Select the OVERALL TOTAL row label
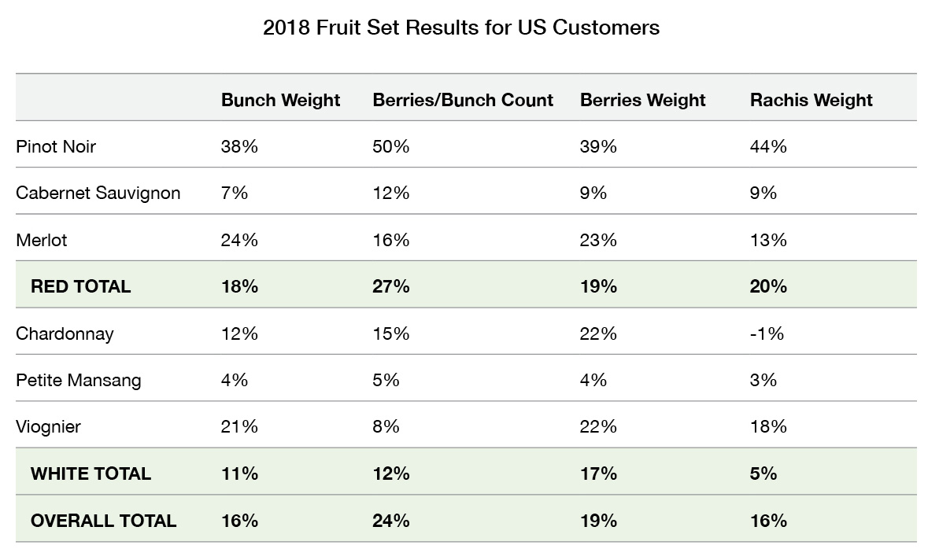Image resolution: width=928 pixels, height=560 pixels. [x=103, y=521]
